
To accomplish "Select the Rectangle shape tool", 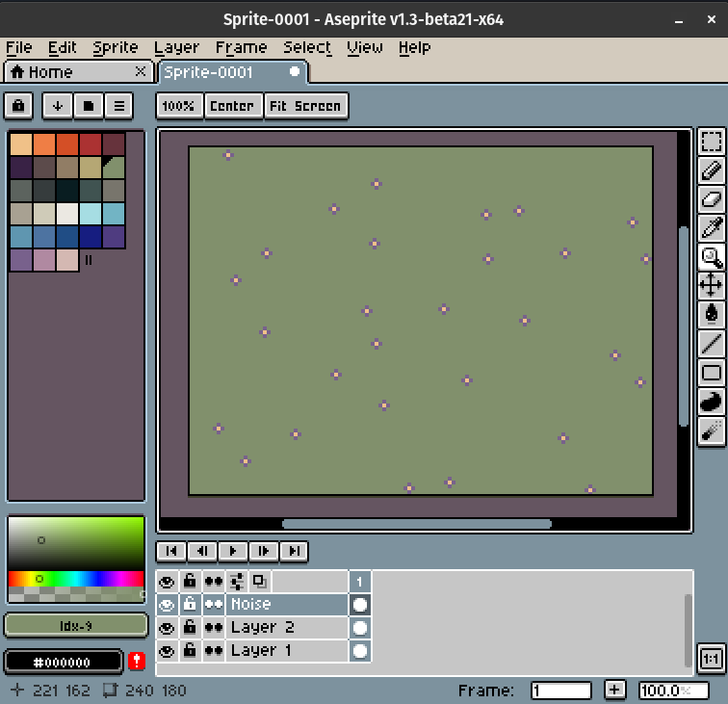I will 711,373.
